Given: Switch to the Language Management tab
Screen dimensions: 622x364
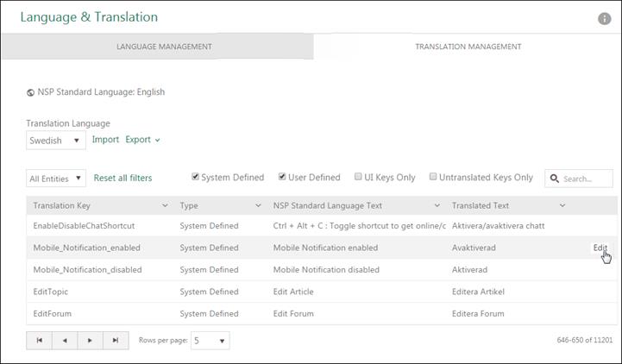Looking at the screenshot, I should tap(164, 47).
